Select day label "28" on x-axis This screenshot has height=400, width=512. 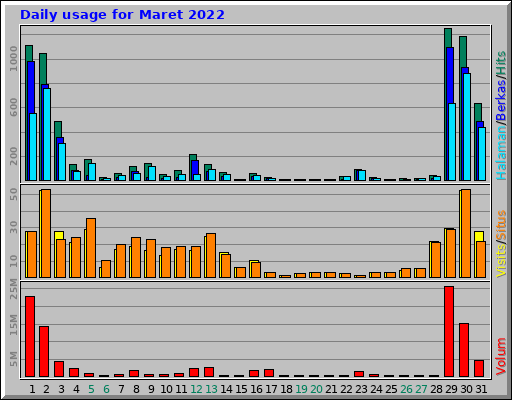tap(436, 389)
